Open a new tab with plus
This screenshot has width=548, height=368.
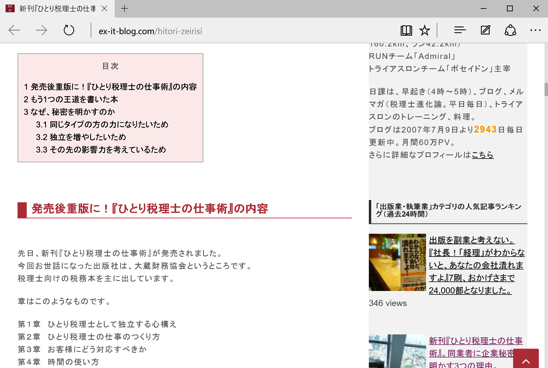(x=124, y=8)
